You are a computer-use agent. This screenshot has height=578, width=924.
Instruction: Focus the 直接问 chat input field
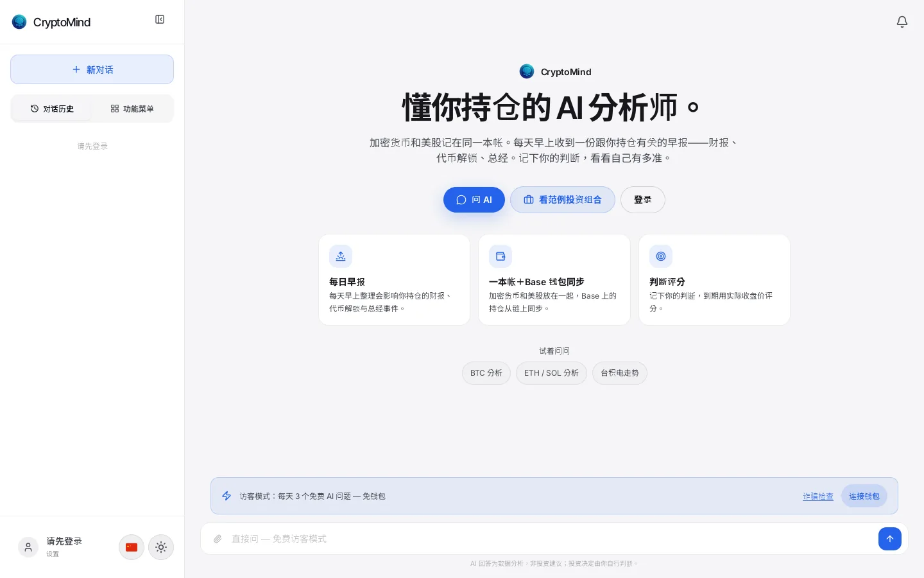coord(552,539)
